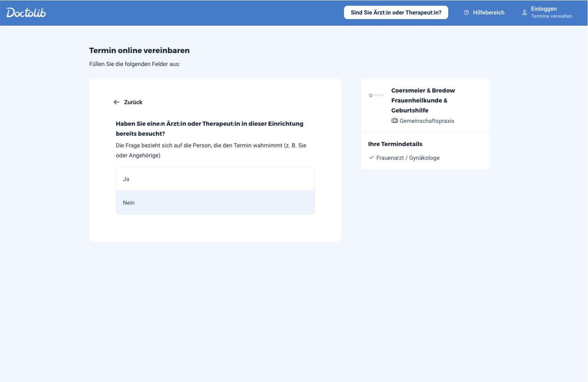Click the Doctolib logo

pyautogui.click(x=26, y=12)
